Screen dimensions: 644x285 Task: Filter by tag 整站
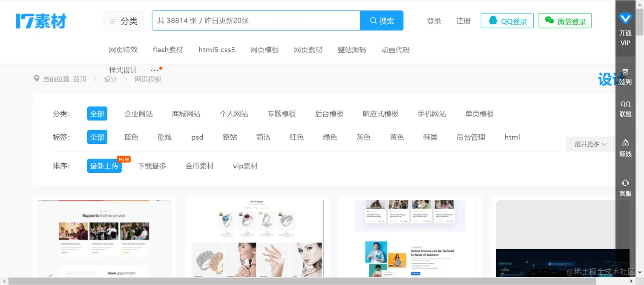click(230, 137)
